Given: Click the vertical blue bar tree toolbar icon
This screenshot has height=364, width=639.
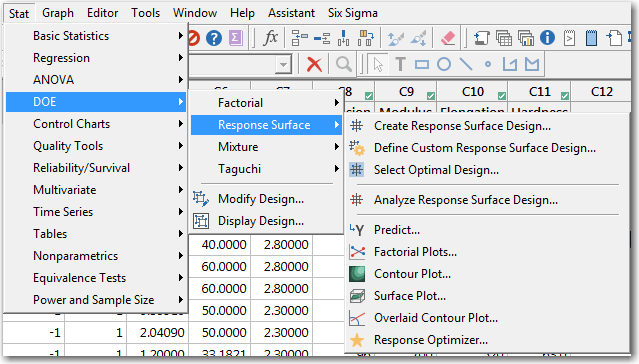Looking at the screenshot, I should click(344, 38).
